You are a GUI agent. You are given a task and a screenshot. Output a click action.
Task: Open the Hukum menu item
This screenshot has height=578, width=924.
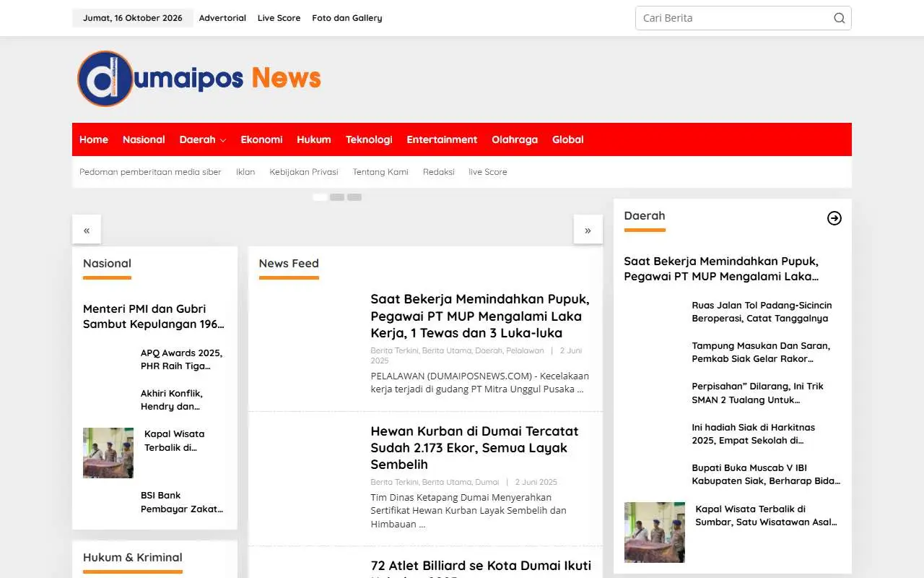[314, 139]
